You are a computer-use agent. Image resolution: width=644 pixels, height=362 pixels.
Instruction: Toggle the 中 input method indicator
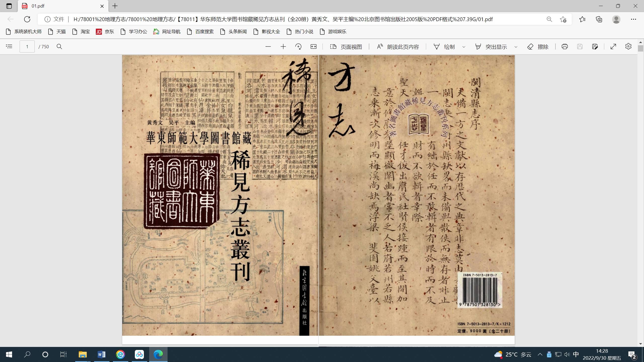click(x=576, y=354)
